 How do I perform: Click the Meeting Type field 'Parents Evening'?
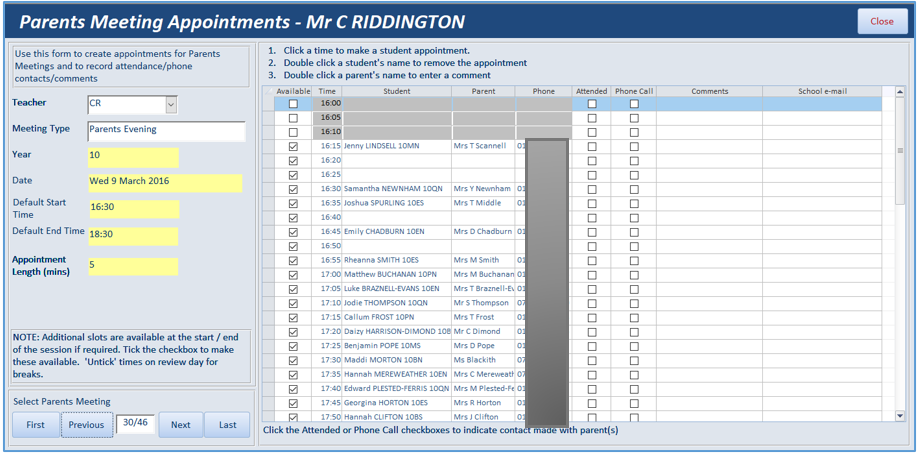coord(167,131)
